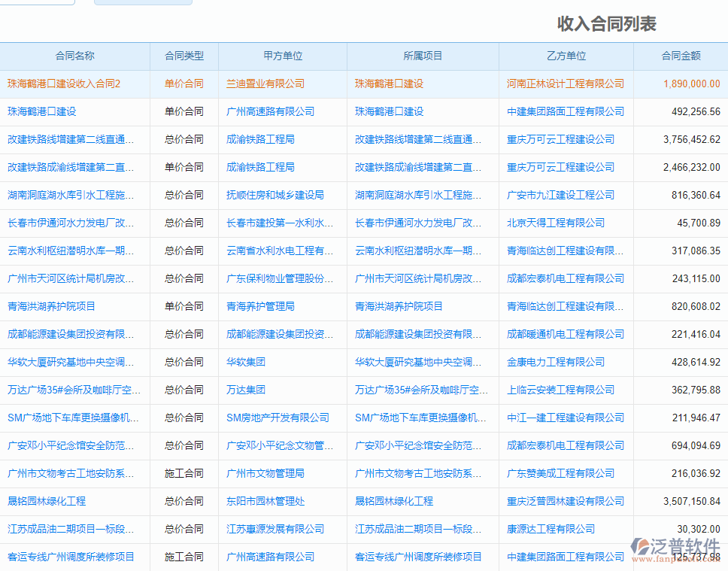Open contract 晟铭园林绿化工程

click(46, 501)
